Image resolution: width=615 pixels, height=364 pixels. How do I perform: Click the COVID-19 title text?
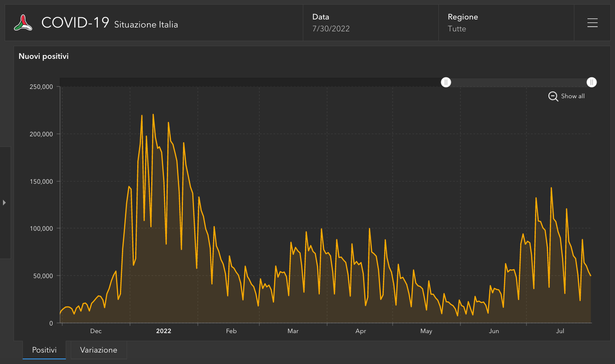(x=75, y=23)
